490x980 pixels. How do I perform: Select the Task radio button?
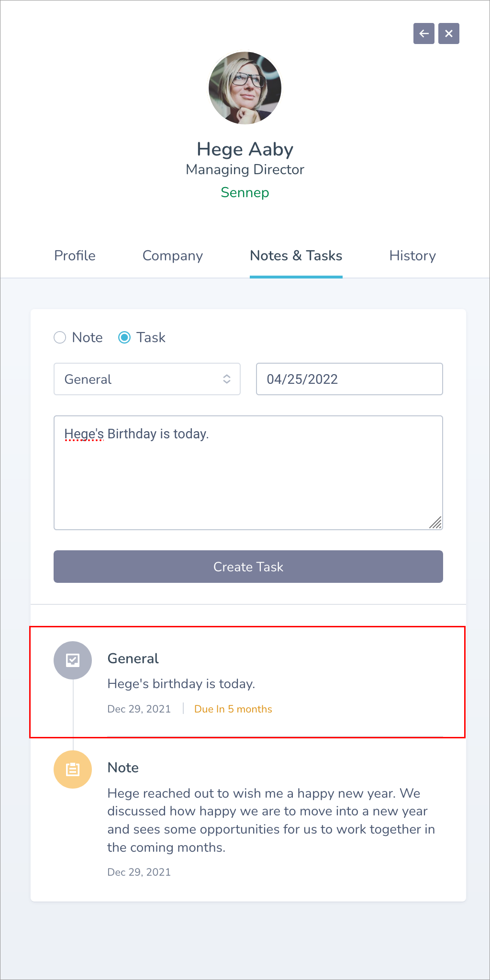point(124,337)
